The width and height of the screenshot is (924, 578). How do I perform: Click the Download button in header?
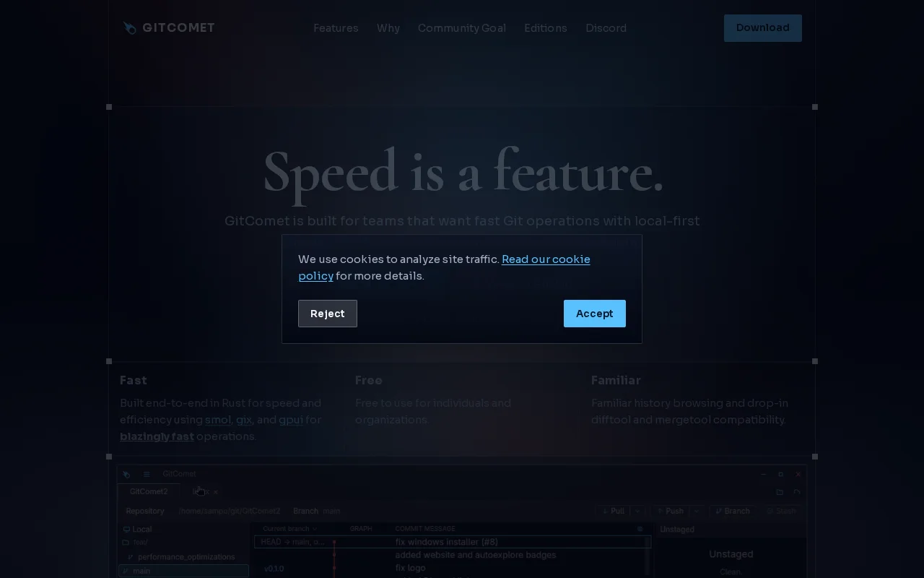[763, 28]
